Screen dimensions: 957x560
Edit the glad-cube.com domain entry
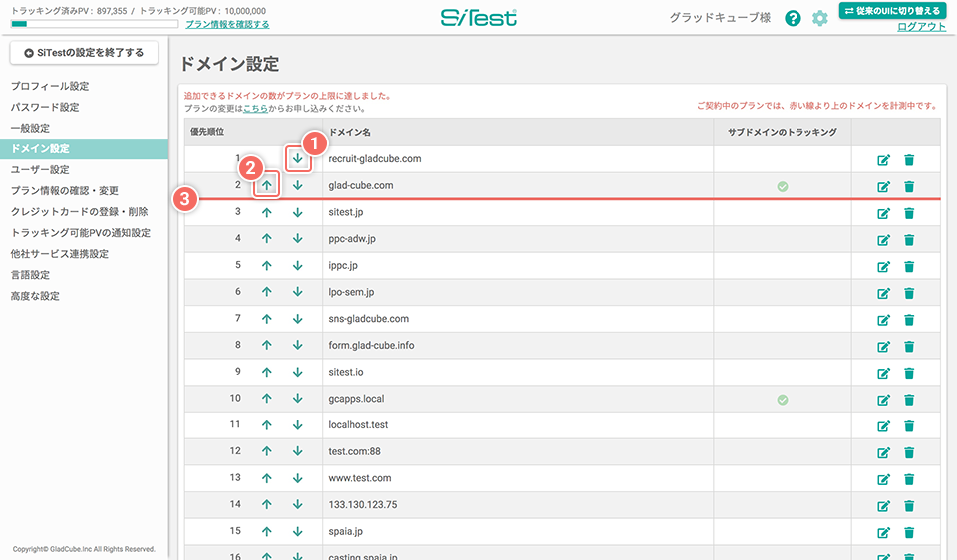[x=883, y=186]
